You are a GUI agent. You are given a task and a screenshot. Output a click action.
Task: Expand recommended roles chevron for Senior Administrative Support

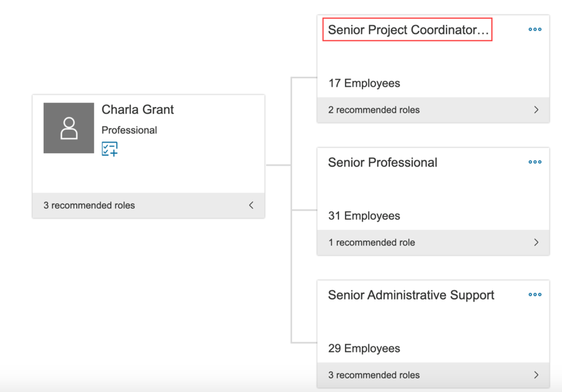click(536, 375)
